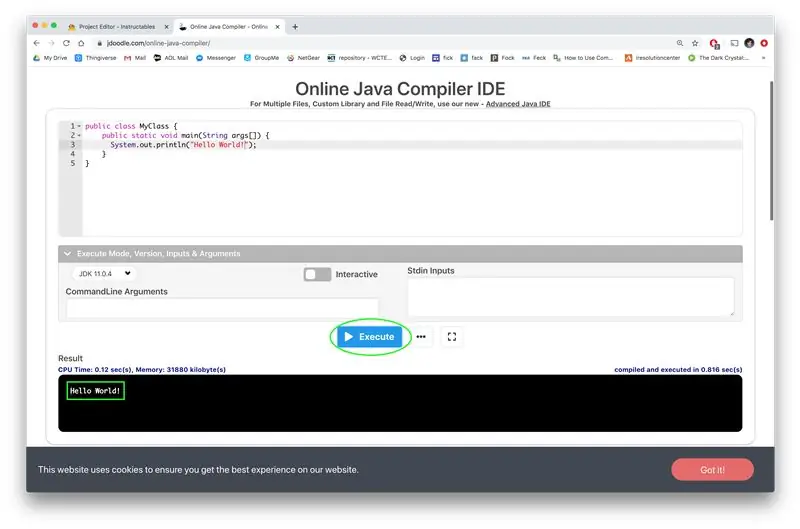Open The Dark Crystal bookmark

718,58
